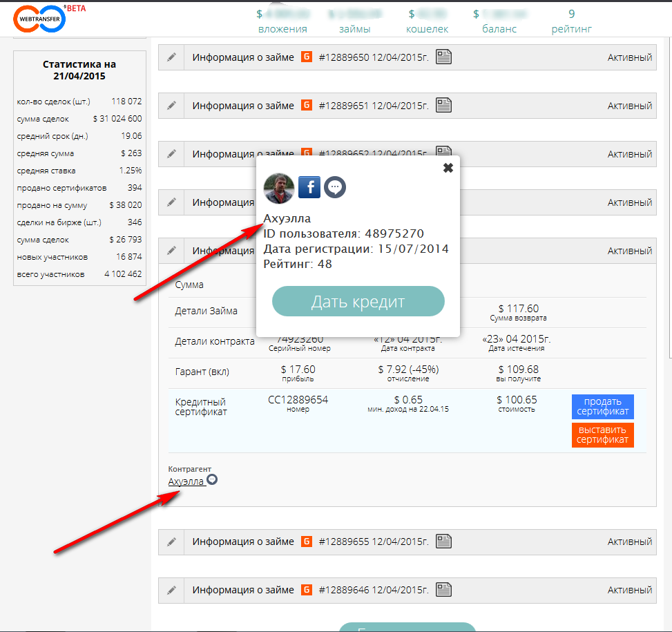Expand loan #12889655 information row
This screenshot has width=672, height=632.
407,542
